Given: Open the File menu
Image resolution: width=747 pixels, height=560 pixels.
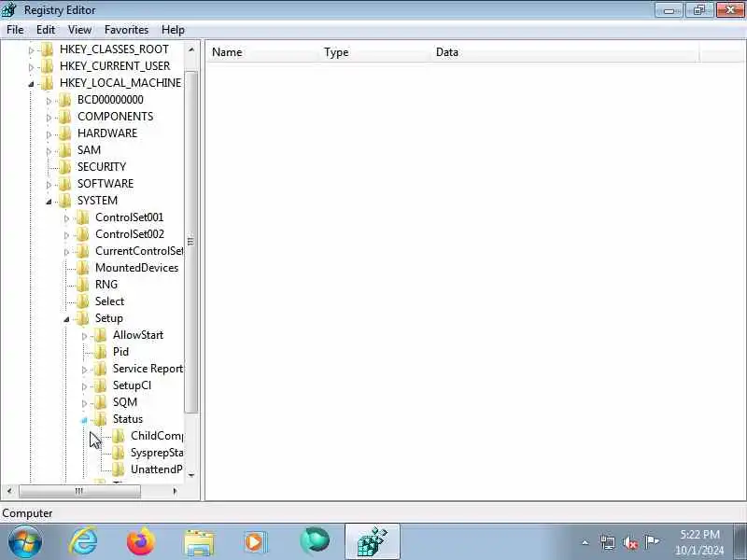Looking at the screenshot, I should click(x=15, y=30).
